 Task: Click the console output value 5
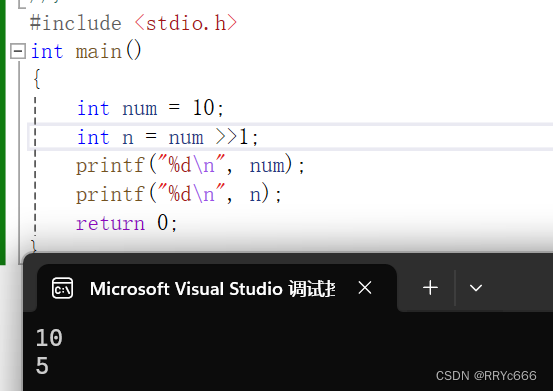[42, 365]
